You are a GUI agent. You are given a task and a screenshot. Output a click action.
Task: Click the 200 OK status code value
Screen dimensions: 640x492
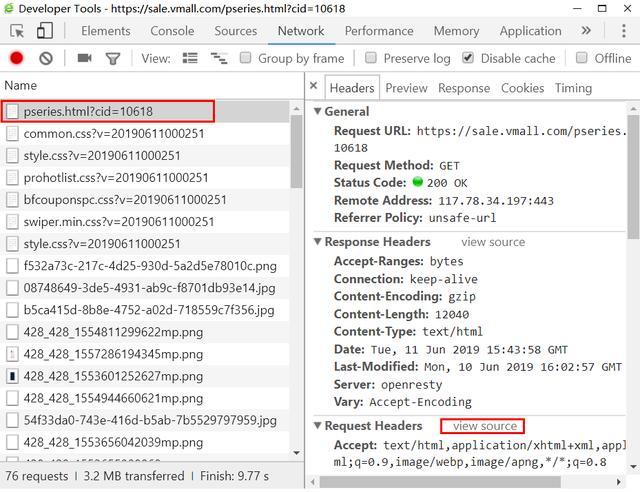[447, 183]
